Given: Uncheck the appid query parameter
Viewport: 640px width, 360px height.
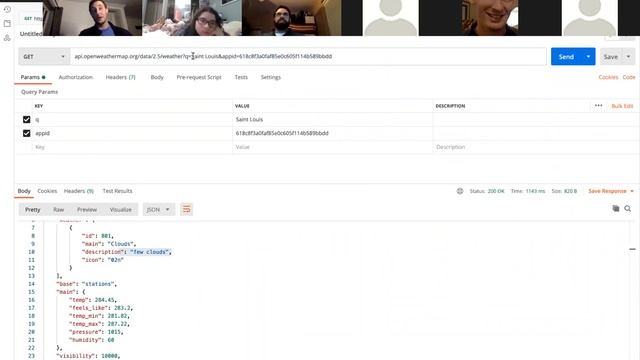Looking at the screenshot, I should tap(27, 133).
